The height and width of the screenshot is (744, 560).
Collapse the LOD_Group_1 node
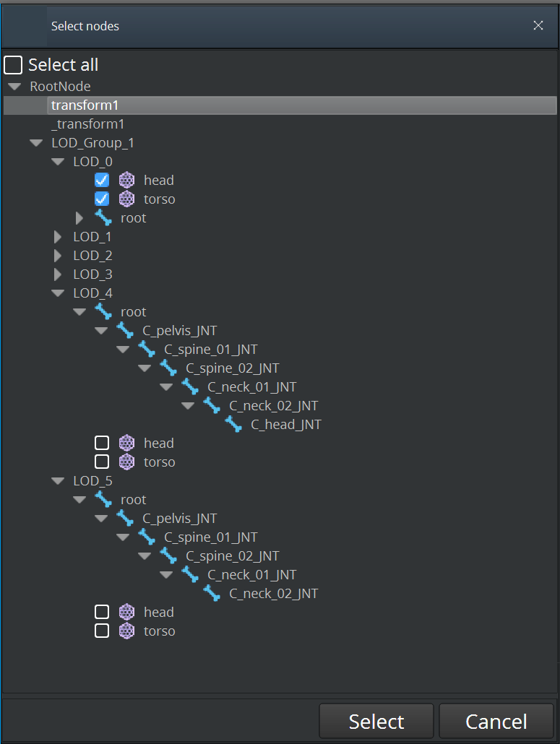(x=36, y=142)
